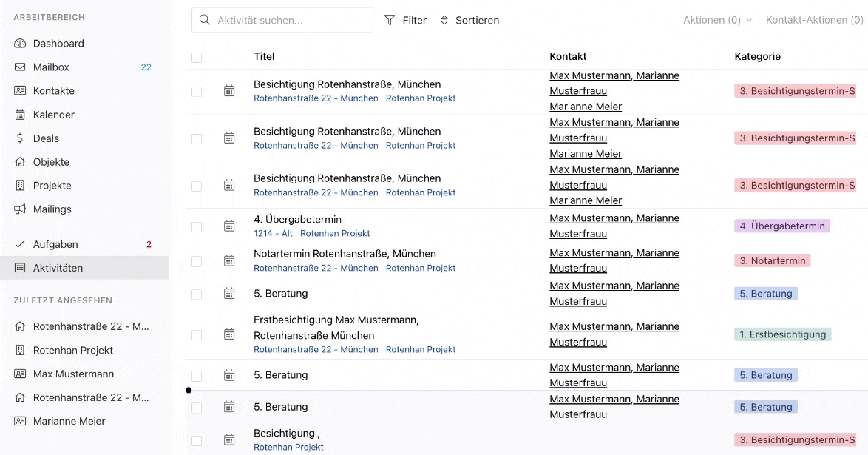Open the Sortieren sort options
This screenshot has width=868, height=455.
[x=469, y=21]
